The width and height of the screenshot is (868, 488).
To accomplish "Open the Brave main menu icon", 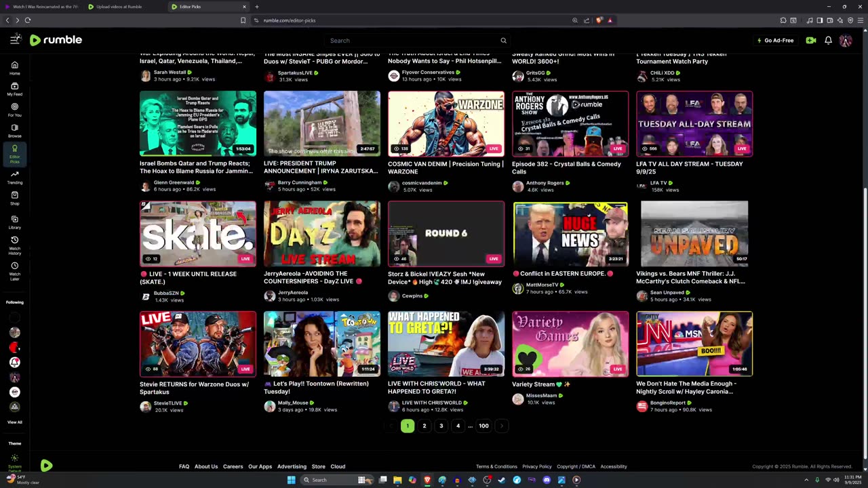I will point(859,20).
